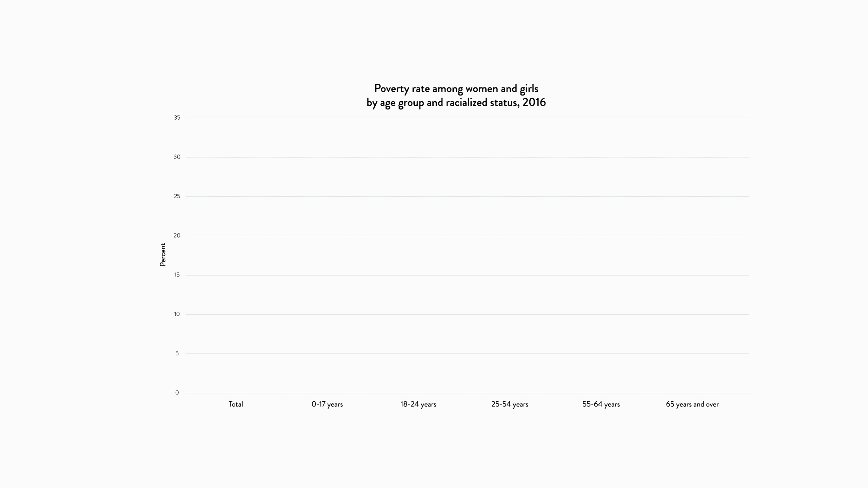Click the 30 y-axis tick label
868x488 pixels.
(177, 157)
